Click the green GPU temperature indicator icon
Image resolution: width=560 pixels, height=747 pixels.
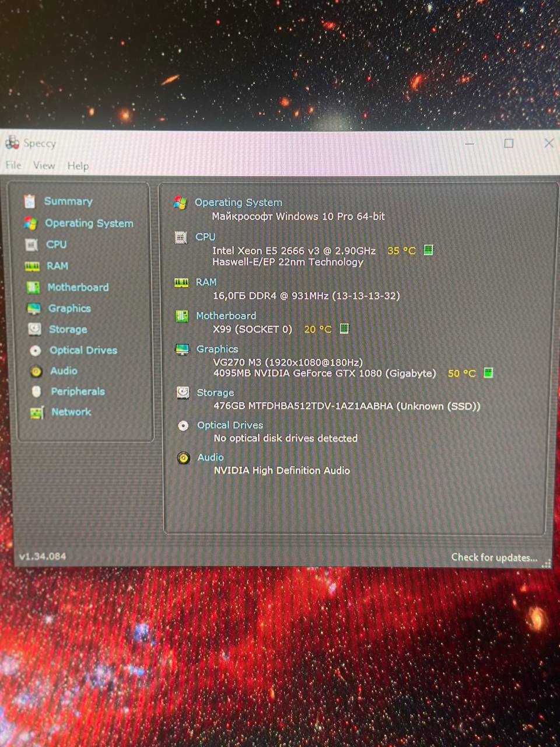click(x=489, y=372)
